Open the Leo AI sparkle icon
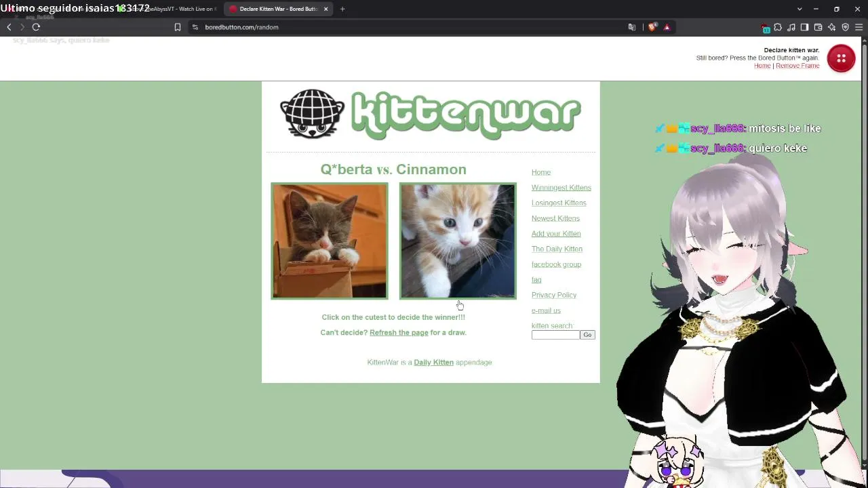The image size is (868, 488). (832, 27)
